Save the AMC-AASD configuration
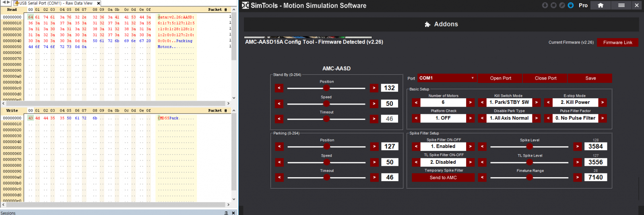The height and width of the screenshot is (215, 644). coord(590,78)
